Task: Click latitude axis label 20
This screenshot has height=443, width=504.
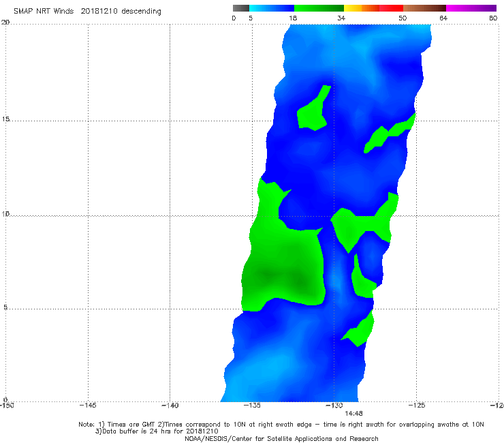Action: pyautogui.click(x=5, y=22)
